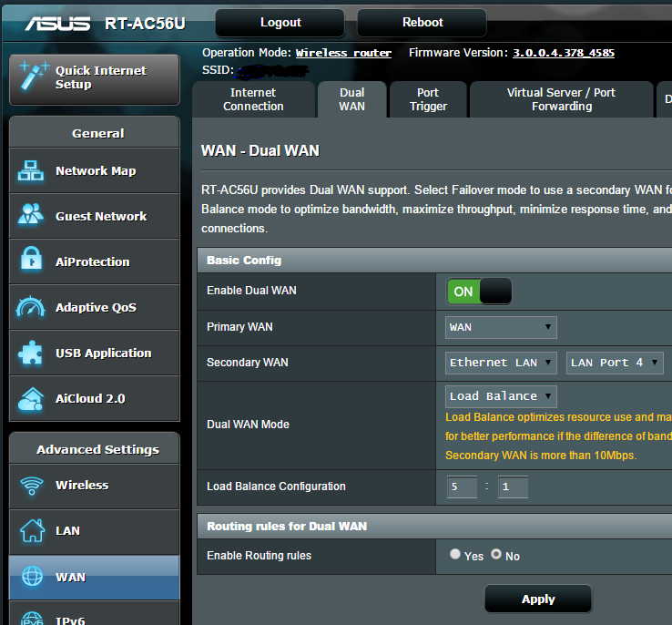Click the USB Application puzzle icon
This screenshot has height=625, width=672.
pos(30,353)
